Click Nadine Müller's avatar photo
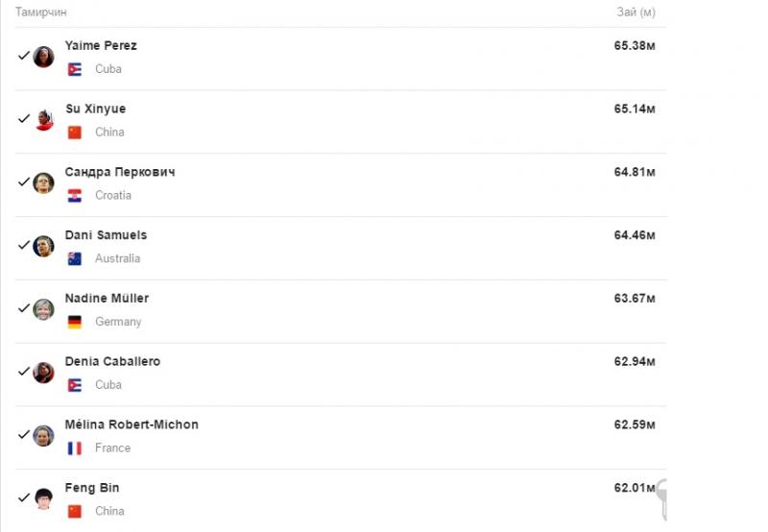768x532 pixels. pyautogui.click(x=43, y=309)
